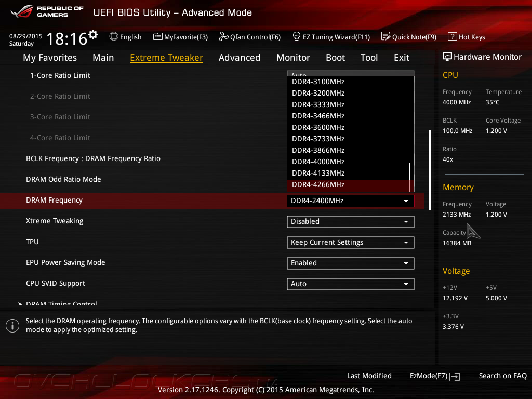Open Qfan Control fan icon
The width and height of the screenshot is (532, 399).
pyautogui.click(x=223, y=36)
